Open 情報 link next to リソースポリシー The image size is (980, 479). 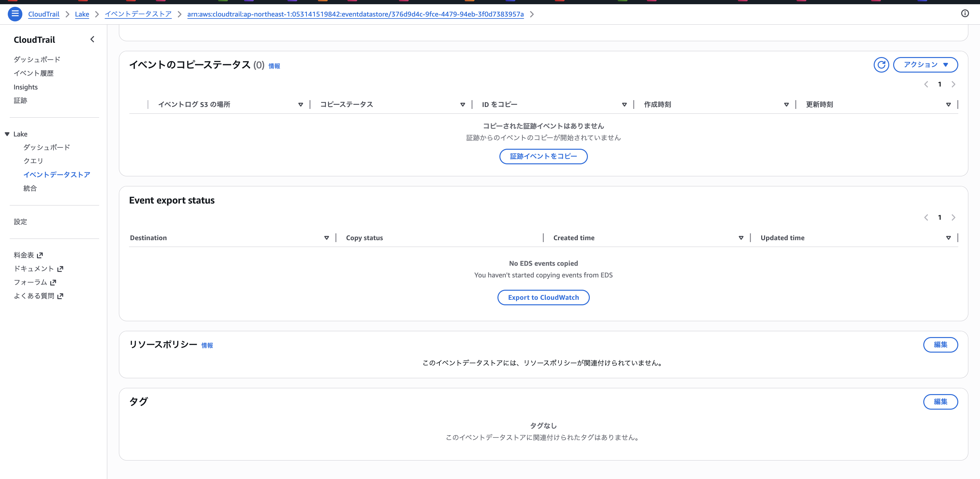(x=207, y=345)
